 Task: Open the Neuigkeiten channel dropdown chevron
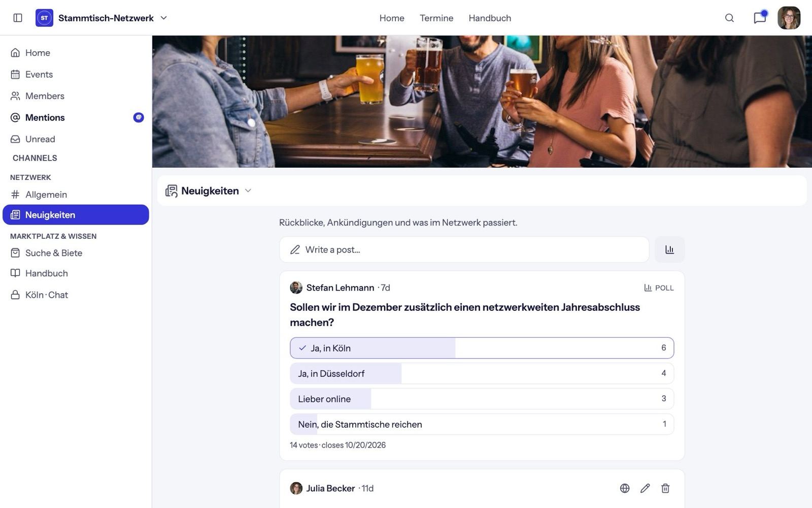(x=248, y=191)
